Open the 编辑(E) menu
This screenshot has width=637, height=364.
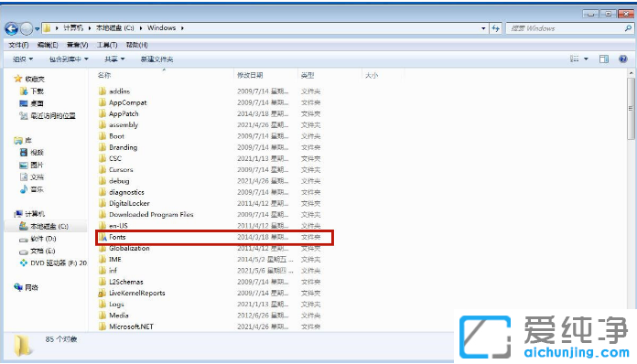pos(48,45)
